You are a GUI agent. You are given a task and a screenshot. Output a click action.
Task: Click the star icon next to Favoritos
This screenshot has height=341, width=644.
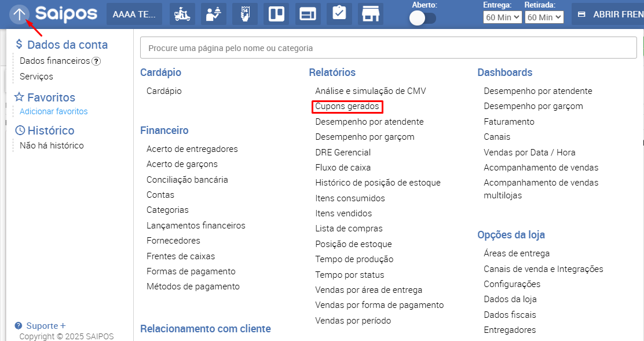tap(19, 97)
